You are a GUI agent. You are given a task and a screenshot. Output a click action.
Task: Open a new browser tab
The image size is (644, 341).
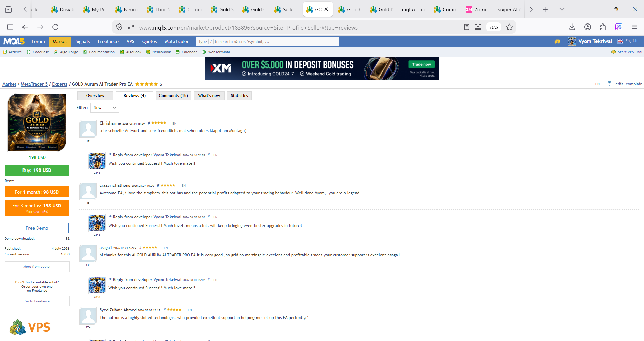pyautogui.click(x=545, y=9)
